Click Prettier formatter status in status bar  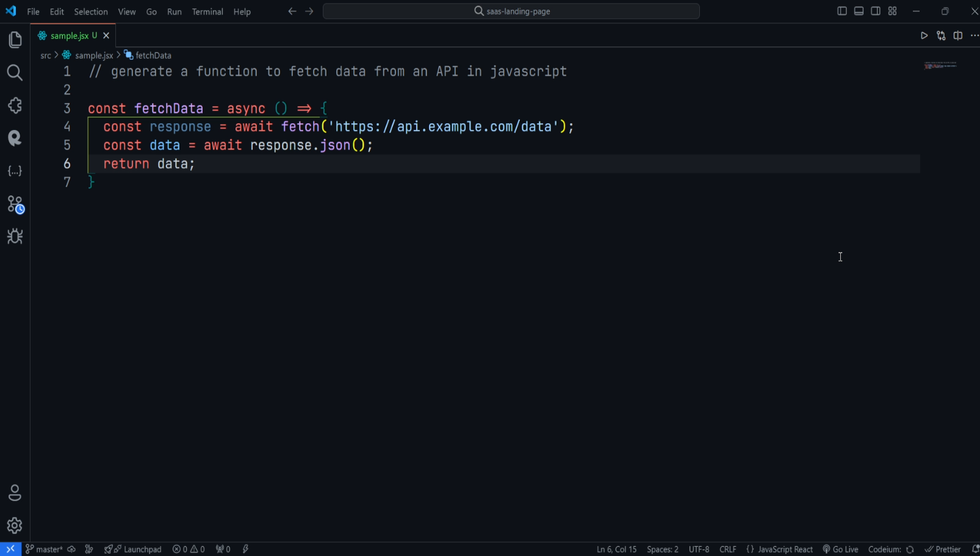coord(943,549)
